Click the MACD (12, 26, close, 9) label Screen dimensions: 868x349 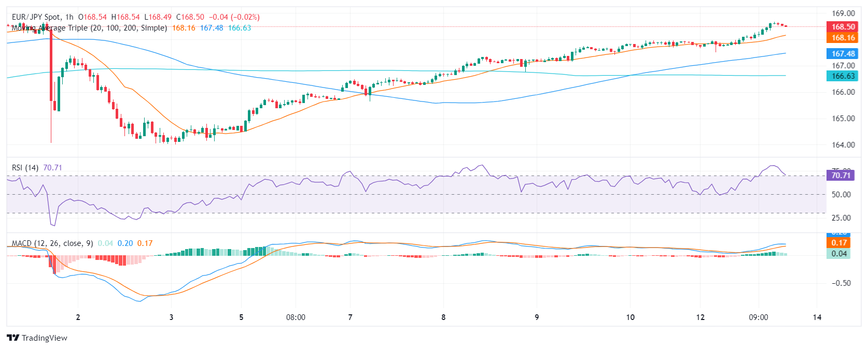52,243
